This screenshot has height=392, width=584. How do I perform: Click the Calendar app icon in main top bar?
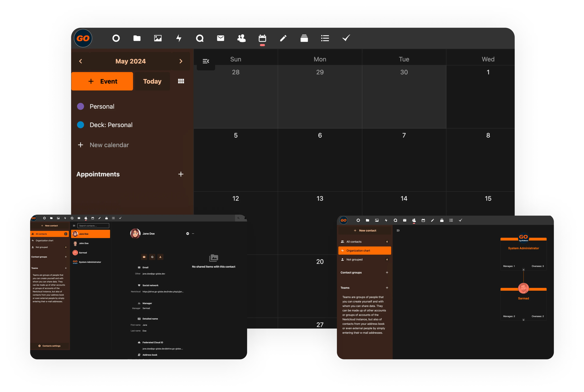click(262, 38)
